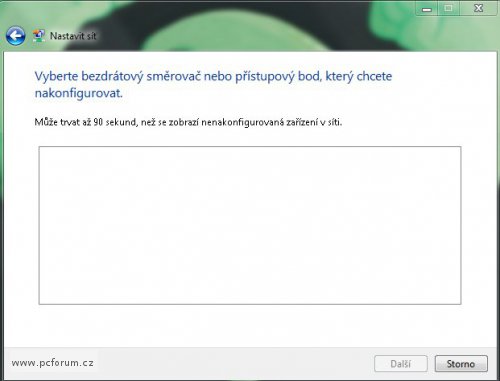Go back with the blue arrow button
This screenshot has width=500, height=381.
(x=15, y=36)
